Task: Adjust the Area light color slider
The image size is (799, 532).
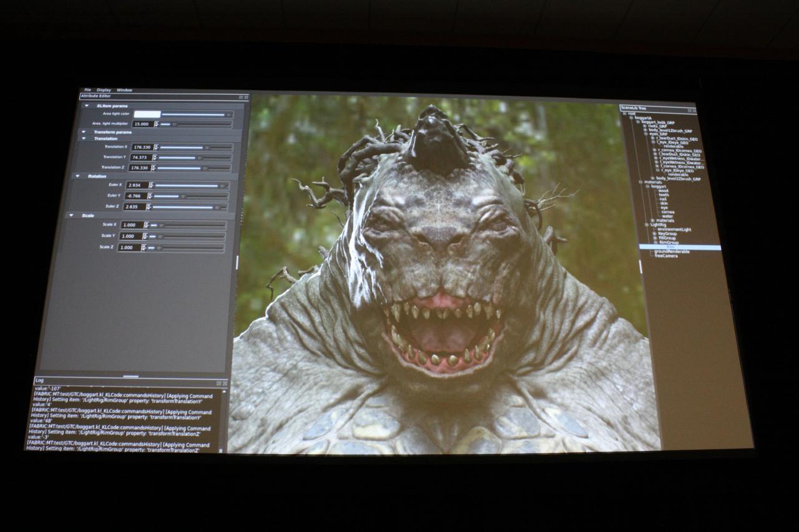Action: 197,115
